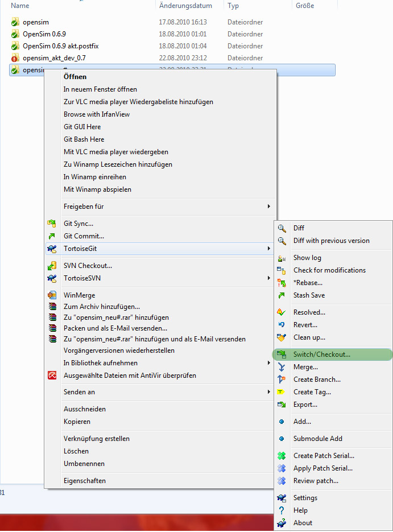The height and width of the screenshot is (532, 393).
Task: Click the Export icon
Action: pyautogui.click(x=282, y=405)
